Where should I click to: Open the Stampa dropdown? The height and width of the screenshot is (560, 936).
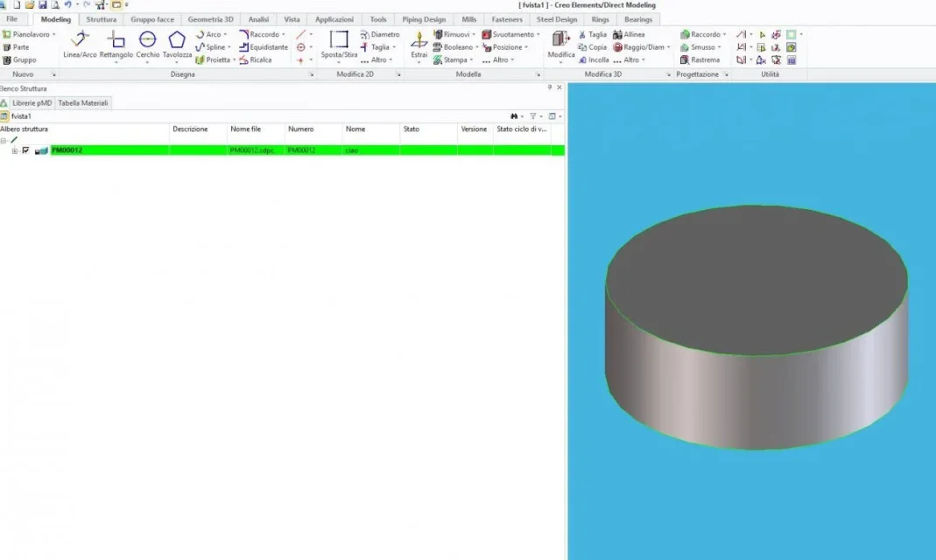[x=472, y=59]
